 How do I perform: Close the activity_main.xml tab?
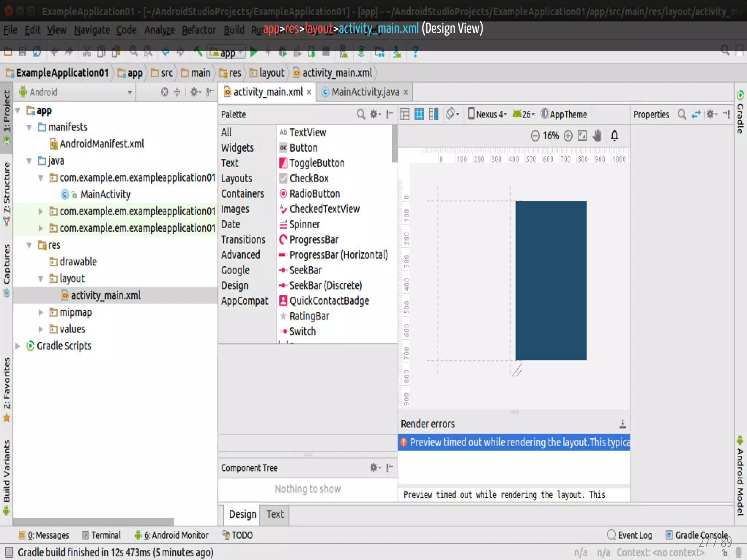[x=309, y=92]
